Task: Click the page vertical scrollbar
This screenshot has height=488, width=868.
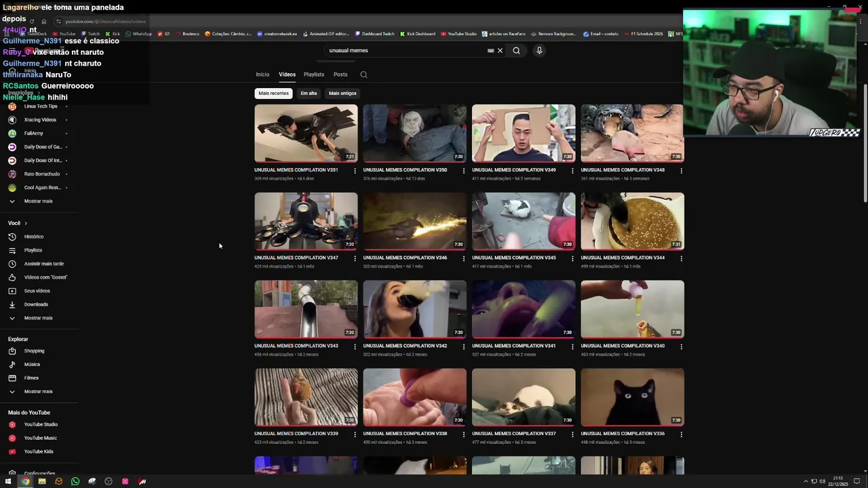Action: (865, 142)
